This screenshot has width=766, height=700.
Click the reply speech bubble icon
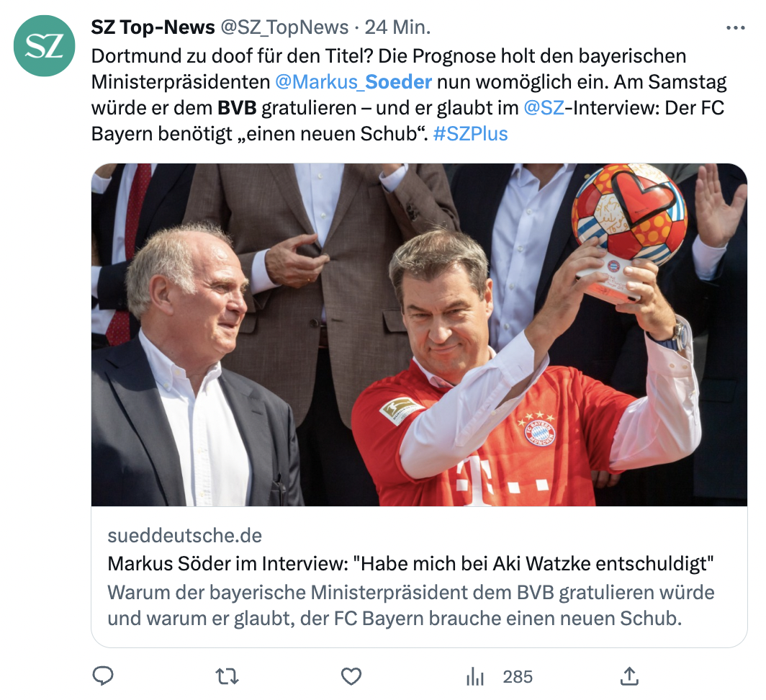103,676
